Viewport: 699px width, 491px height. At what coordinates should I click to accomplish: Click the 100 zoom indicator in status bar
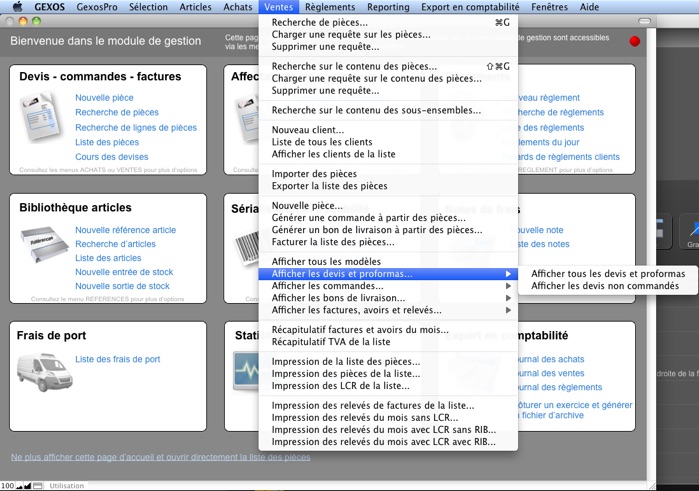point(7,486)
